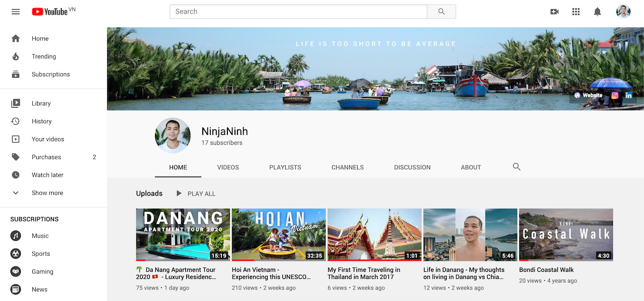Switch to the PLAYLISTS tab
644x301 pixels.
pos(285,167)
